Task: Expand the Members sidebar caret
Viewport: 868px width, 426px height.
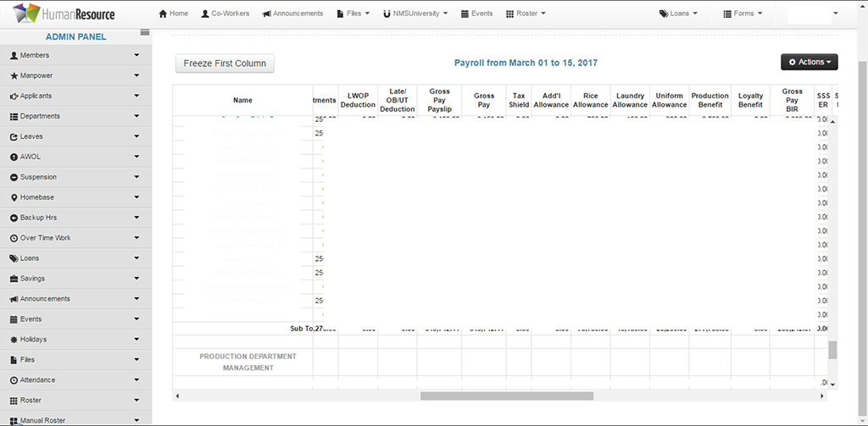Action: click(136, 55)
